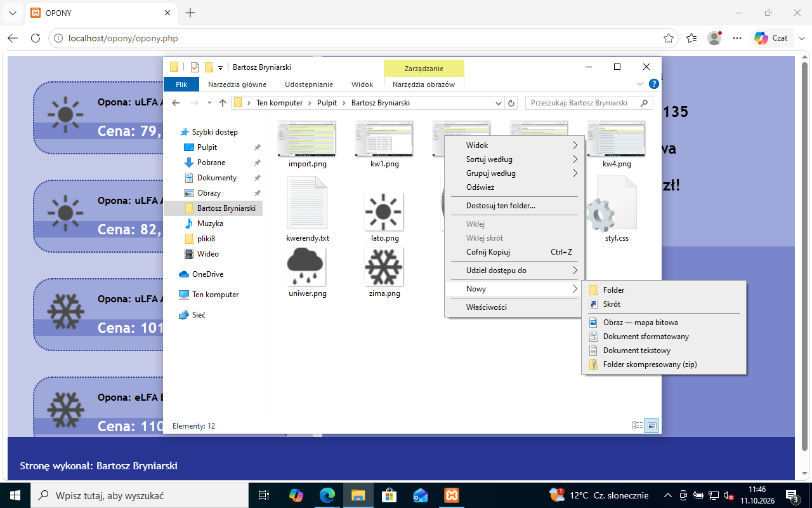Create a new Folder from the submenu
The image size is (812, 508).
(664, 290)
